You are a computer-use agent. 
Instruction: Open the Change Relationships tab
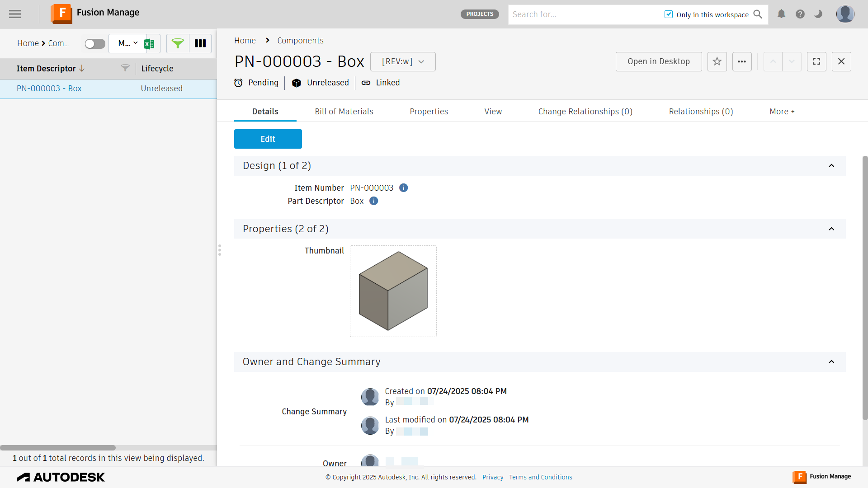[585, 112]
